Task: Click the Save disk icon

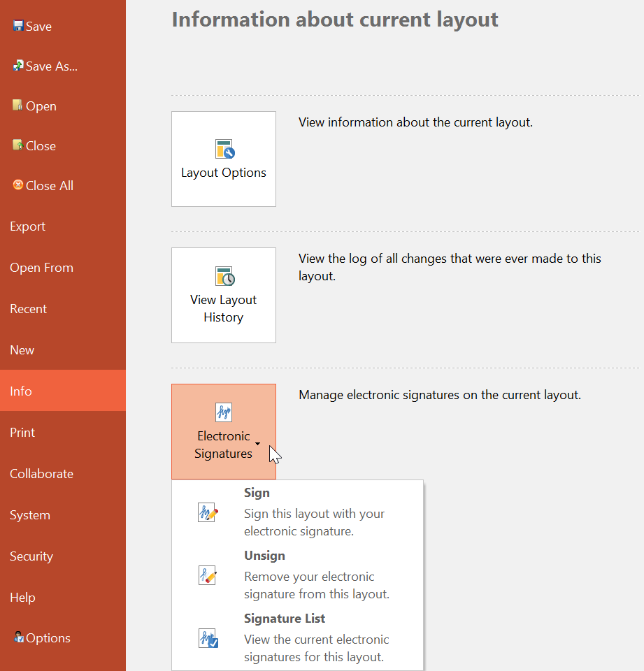Action: [x=18, y=26]
